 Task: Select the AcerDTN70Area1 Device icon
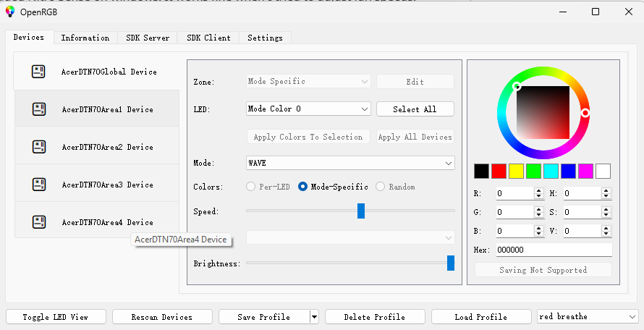tap(39, 109)
